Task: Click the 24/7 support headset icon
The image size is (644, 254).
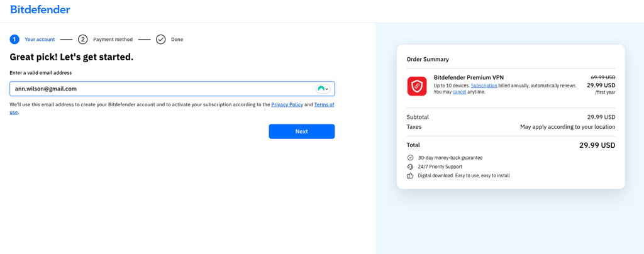Action: click(410, 167)
